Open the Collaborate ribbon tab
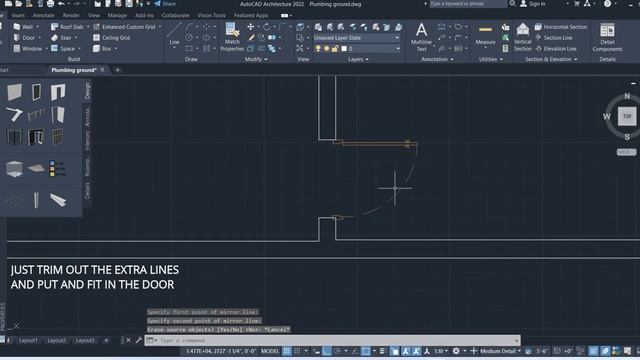Screen dimensions: 640x360 (175, 15)
